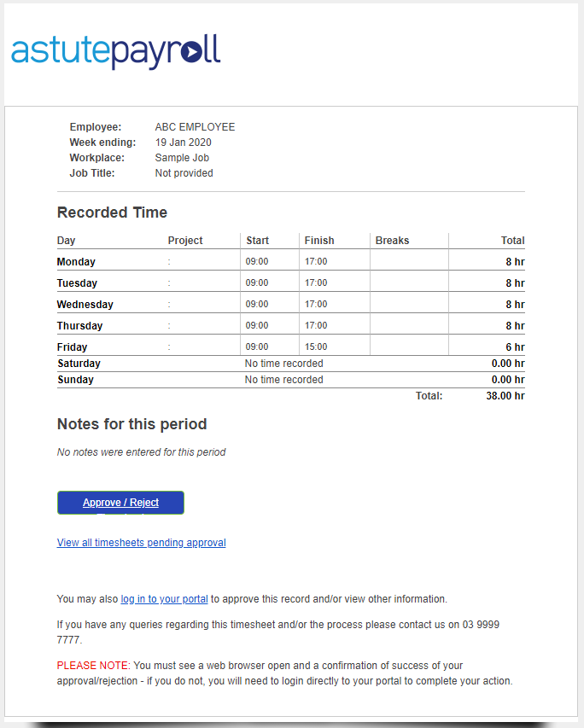
Task: Open Wednesday's project link
Action: pos(171,304)
